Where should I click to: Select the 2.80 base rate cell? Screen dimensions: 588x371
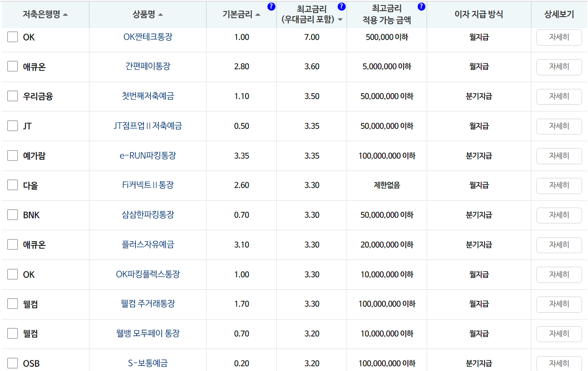point(241,67)
